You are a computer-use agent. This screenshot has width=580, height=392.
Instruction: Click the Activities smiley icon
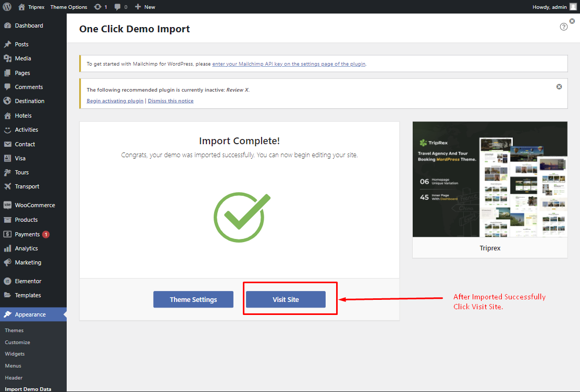click(x=7, y=130)
